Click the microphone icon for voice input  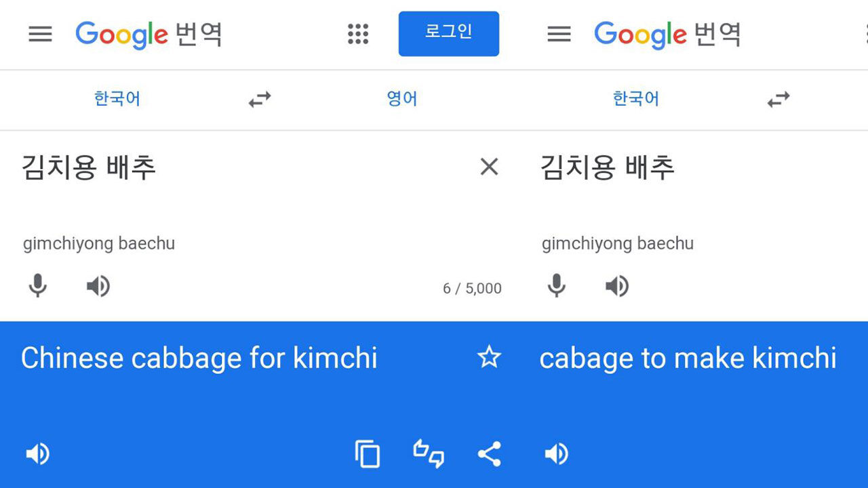(38, 285)
